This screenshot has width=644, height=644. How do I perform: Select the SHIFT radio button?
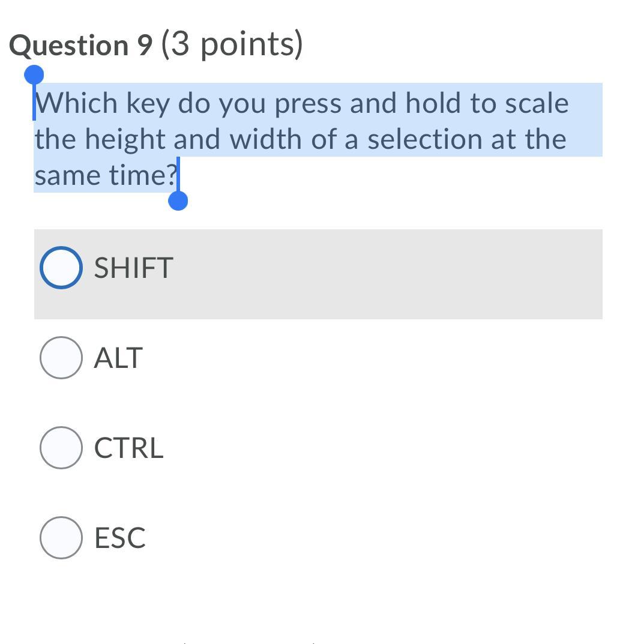tap(61, 267)
